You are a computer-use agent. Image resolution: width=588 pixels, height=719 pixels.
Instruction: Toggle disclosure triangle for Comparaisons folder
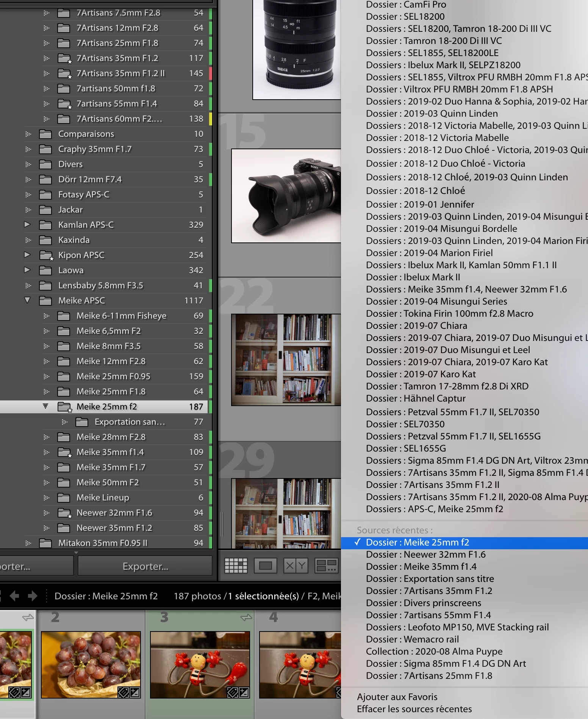pos(28,134)
